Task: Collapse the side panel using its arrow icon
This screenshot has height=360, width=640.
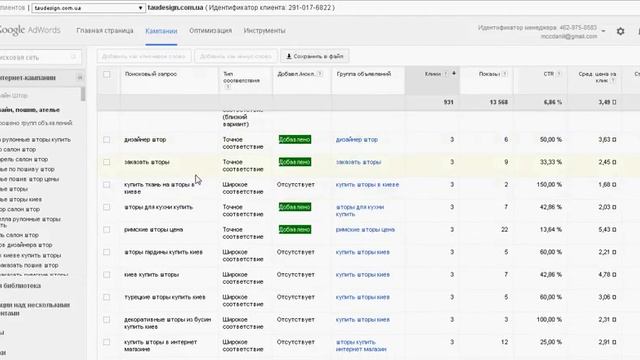Action: click(80, 78)
